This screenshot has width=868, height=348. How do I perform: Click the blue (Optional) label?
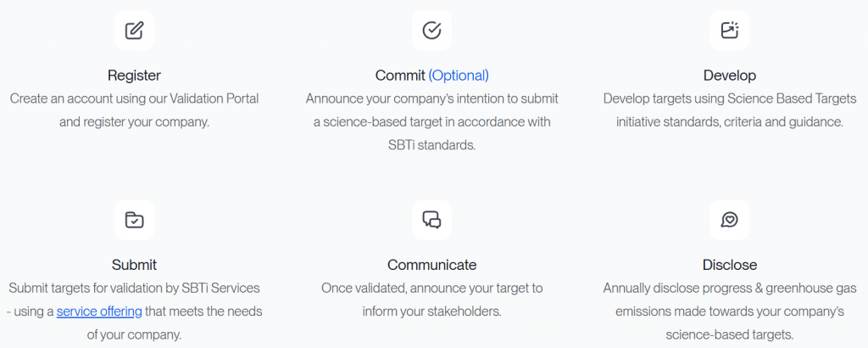[459, 76]
